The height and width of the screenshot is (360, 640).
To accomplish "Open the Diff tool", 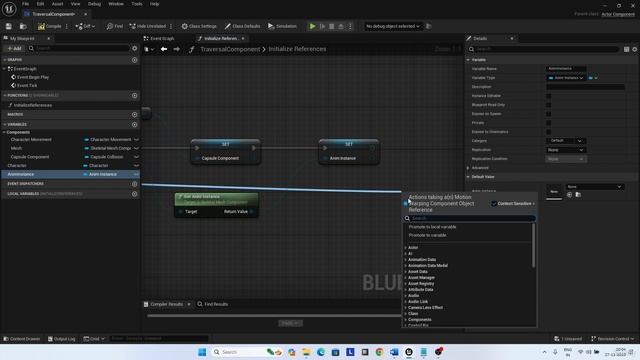I will [85, 26].
